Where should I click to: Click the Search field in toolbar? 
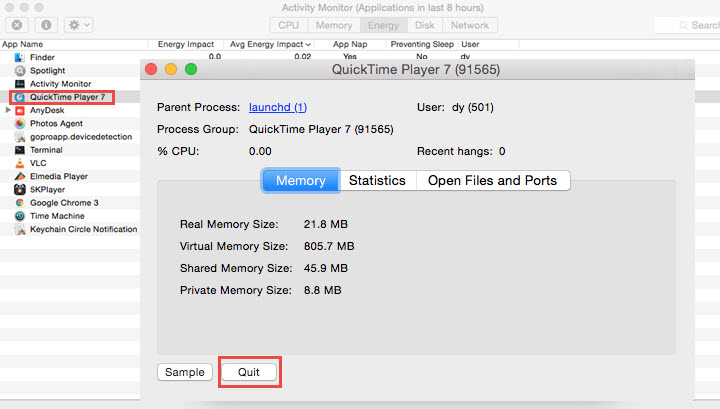coord(695,25)
